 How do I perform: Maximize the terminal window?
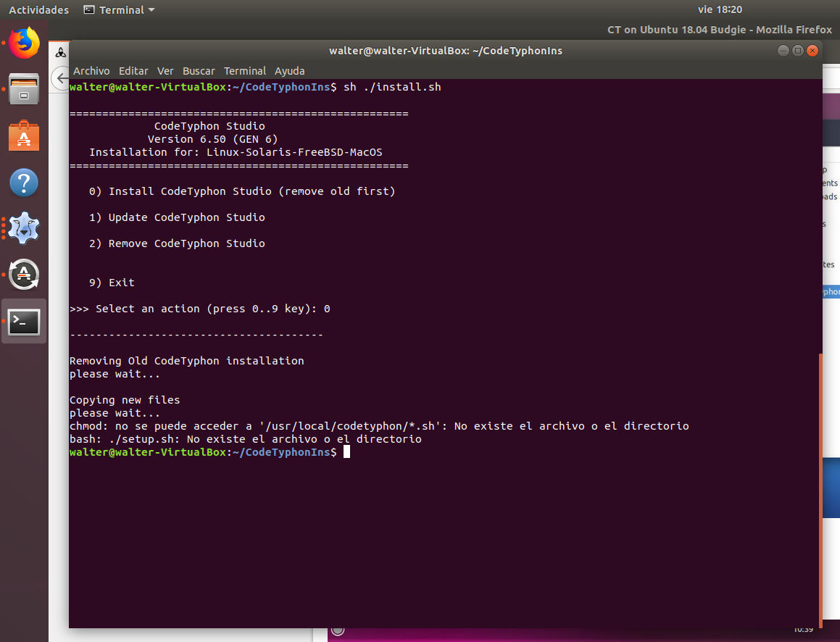point(798,50)
